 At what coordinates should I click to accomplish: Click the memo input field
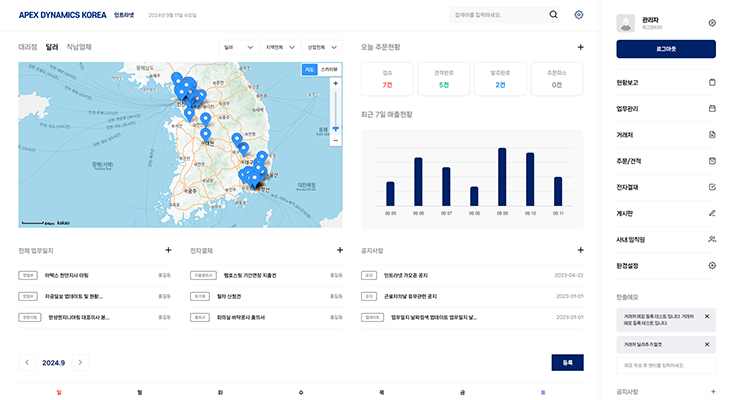666,365
